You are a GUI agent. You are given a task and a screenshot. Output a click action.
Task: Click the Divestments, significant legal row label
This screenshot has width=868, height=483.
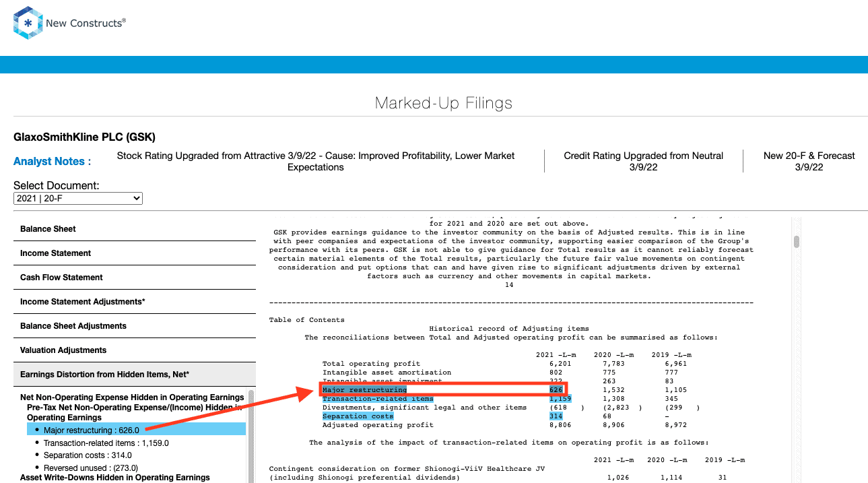(424, 408)
